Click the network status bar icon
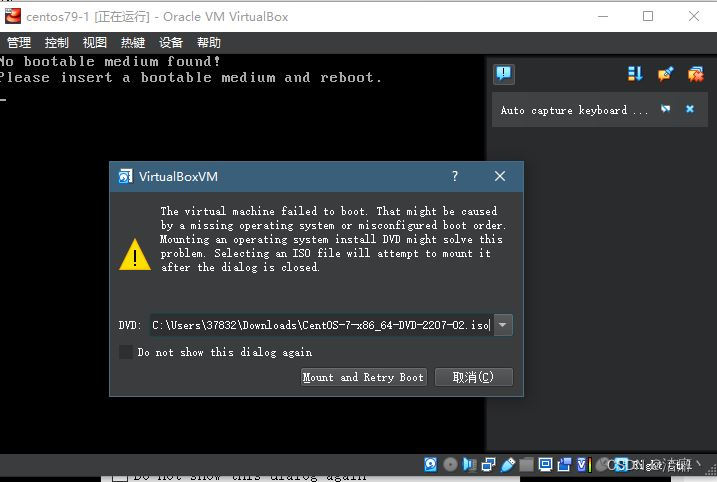Viewport: 717px width, 482px height. tap(488, 465)
